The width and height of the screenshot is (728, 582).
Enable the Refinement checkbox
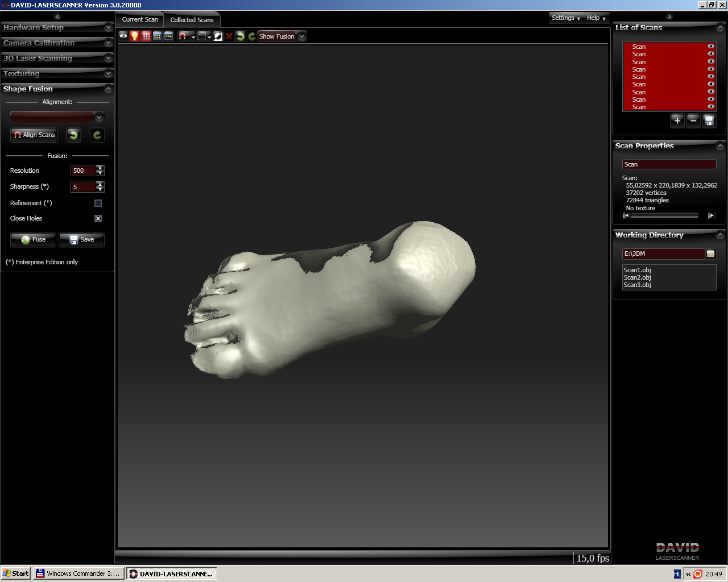point(98,203)
